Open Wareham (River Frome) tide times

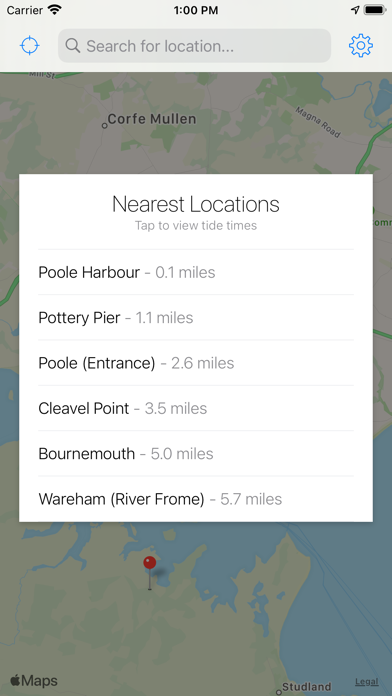pyautogui.click(x=196, y=498)
